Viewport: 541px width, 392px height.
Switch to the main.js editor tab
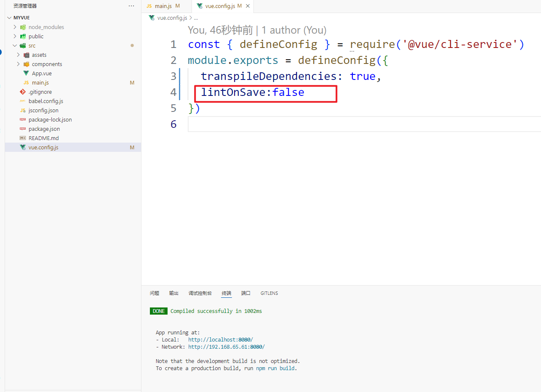pos(163,6)
